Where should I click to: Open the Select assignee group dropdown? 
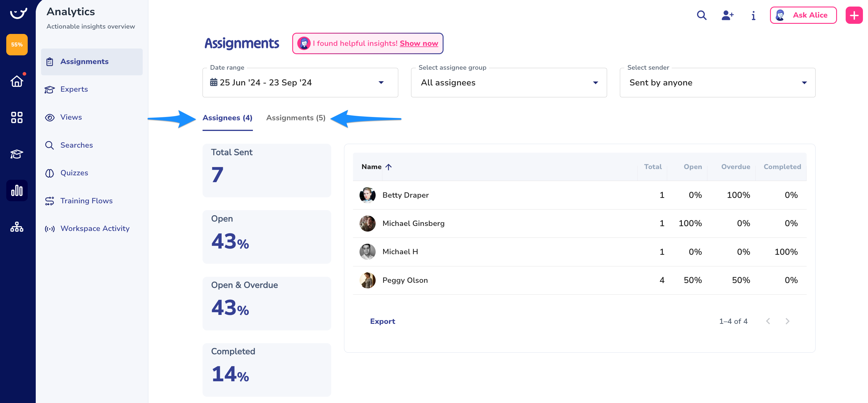pos(508,82)
